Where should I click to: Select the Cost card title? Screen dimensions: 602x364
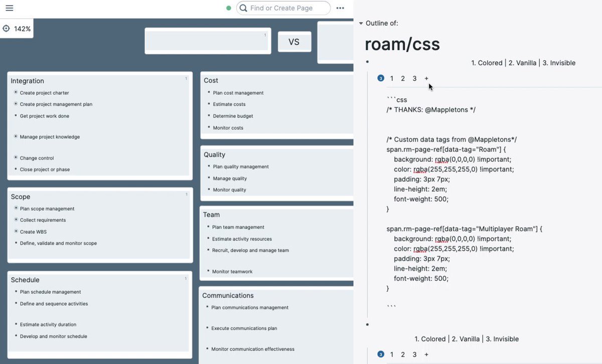(x=211, y=80)
